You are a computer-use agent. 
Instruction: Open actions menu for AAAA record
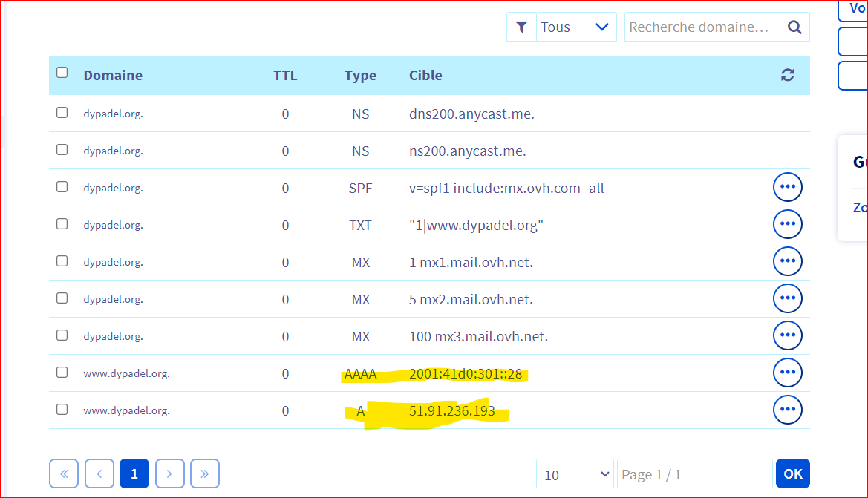pyautogui.click(x=788, y=373)
